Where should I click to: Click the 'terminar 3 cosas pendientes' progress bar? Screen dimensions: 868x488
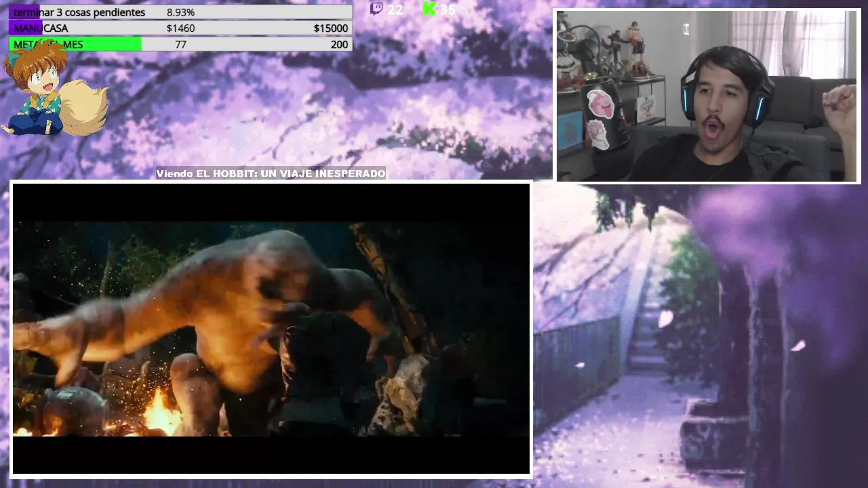point(180,12)
